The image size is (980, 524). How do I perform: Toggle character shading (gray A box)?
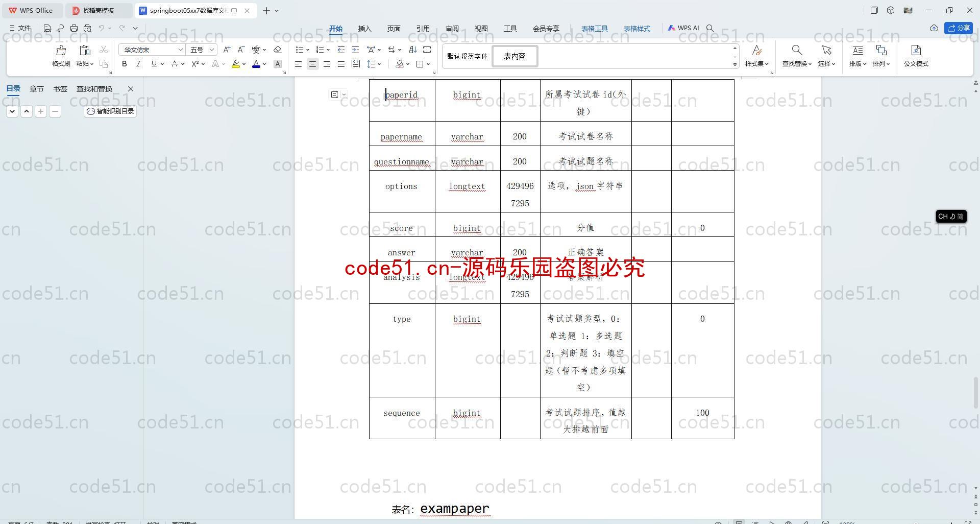(278, 64)
